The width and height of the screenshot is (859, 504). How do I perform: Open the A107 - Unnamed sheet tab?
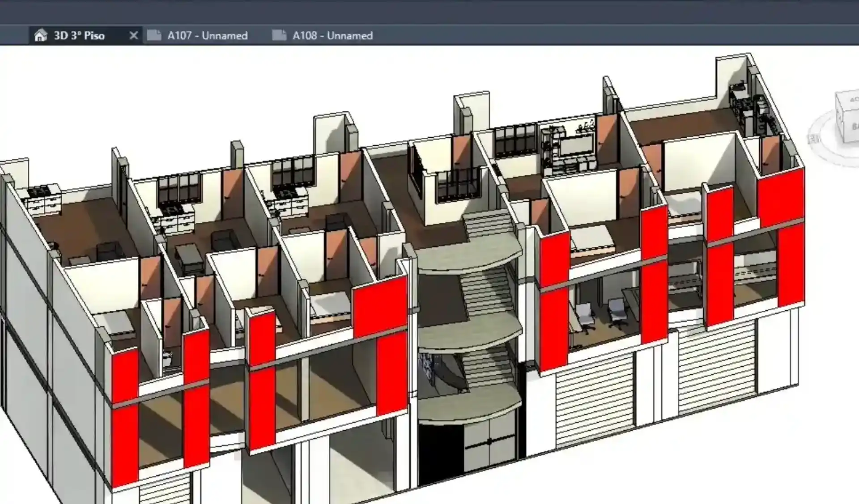[x=207, y=36]
